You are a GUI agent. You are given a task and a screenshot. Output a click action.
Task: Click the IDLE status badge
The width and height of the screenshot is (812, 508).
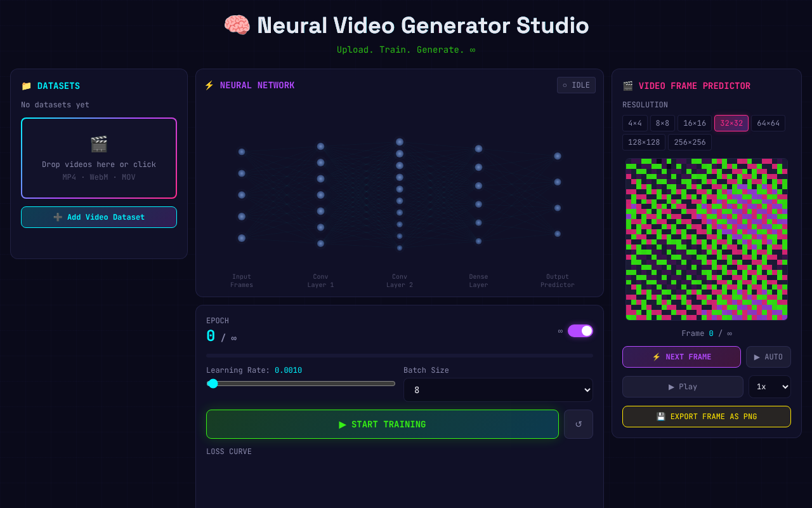tap(576, 84)
